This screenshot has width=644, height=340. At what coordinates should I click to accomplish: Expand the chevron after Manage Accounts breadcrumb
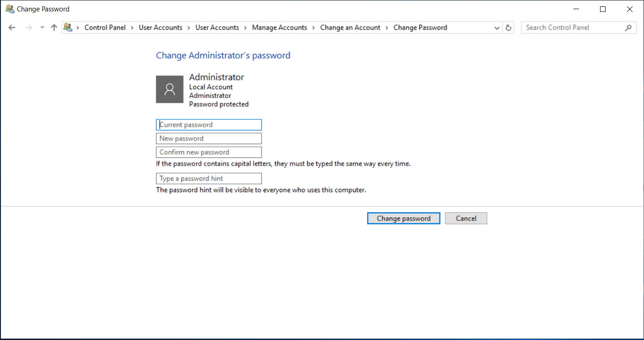click(314, 27)
